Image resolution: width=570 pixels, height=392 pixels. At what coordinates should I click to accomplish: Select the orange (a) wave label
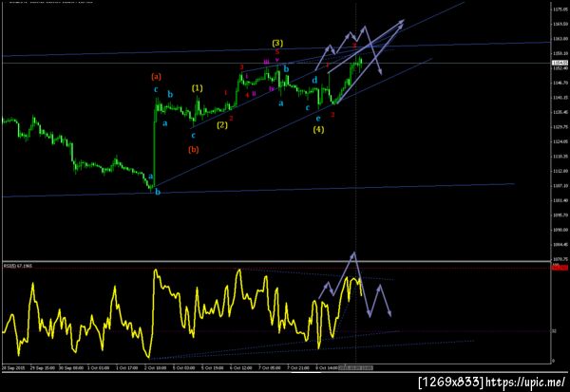click(157, 77)
